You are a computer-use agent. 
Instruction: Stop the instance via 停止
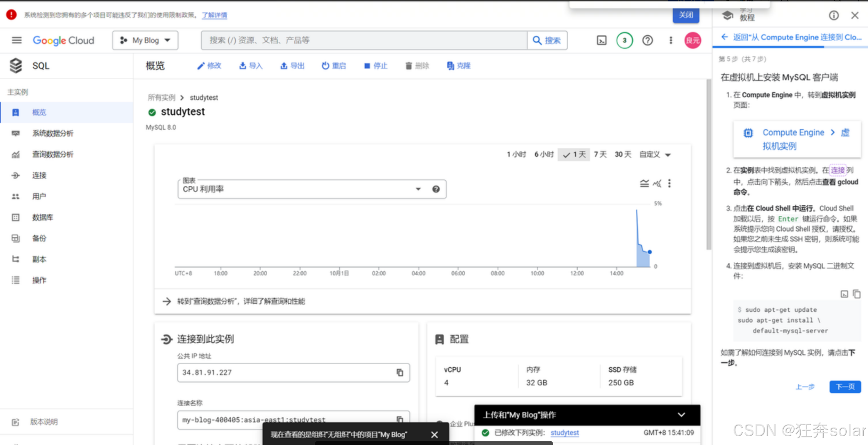click(x=375, y=66)
